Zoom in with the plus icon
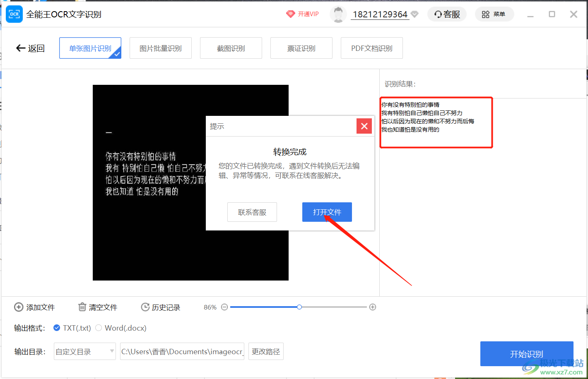This screenshot has width=588, height=379. [373, 307]
